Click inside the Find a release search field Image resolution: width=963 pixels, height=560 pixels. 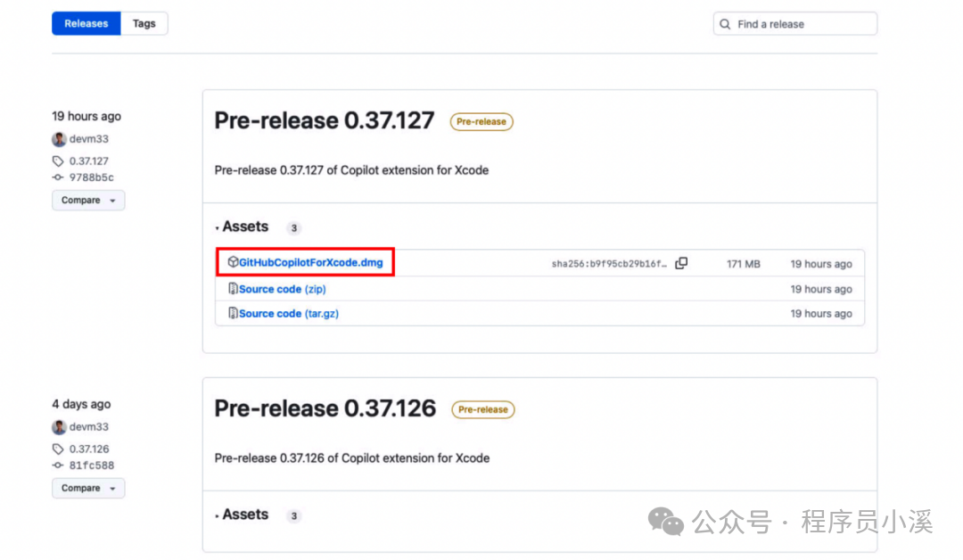(x=794, y=23)
